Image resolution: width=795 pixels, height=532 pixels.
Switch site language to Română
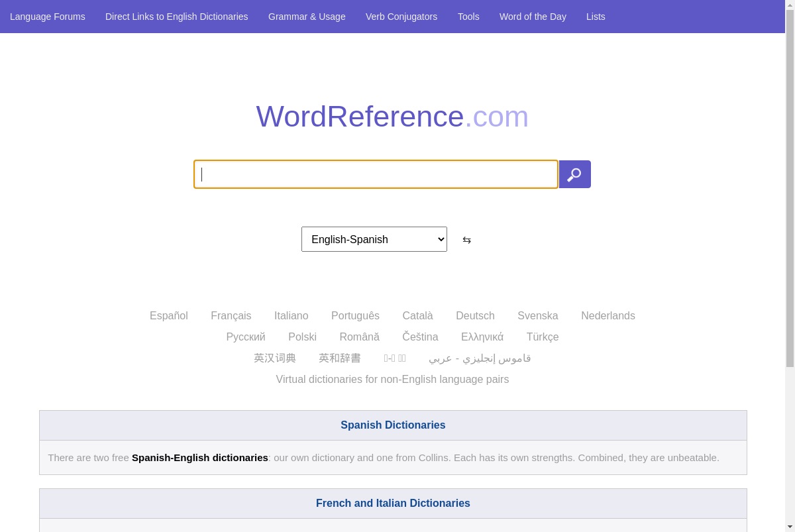click(359, 337)
